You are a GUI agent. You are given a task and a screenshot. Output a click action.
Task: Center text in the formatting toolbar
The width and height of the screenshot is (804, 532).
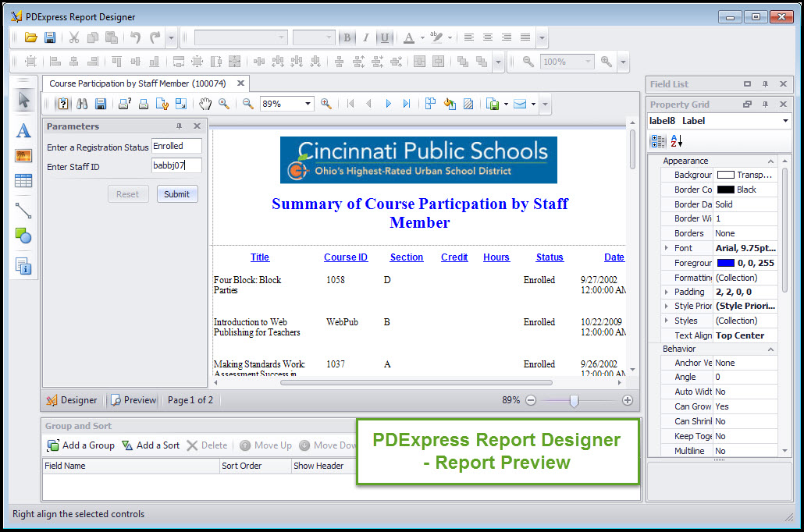(x=488, y=37)
